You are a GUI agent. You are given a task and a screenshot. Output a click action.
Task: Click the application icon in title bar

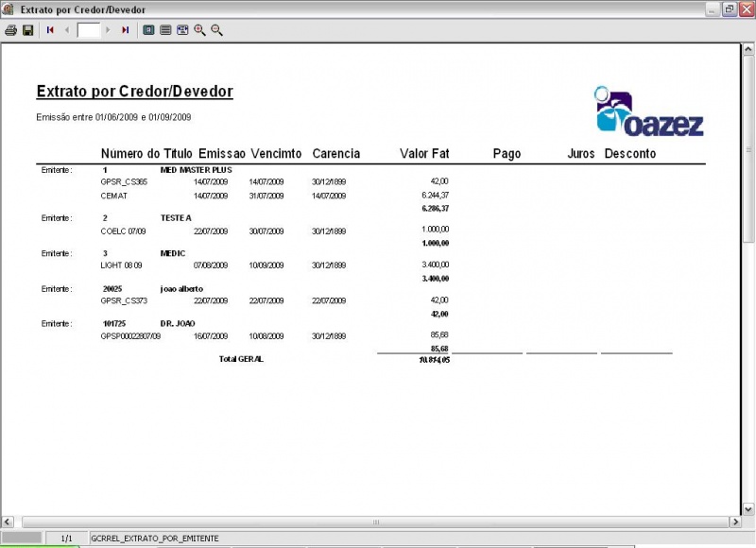[8, 9]
